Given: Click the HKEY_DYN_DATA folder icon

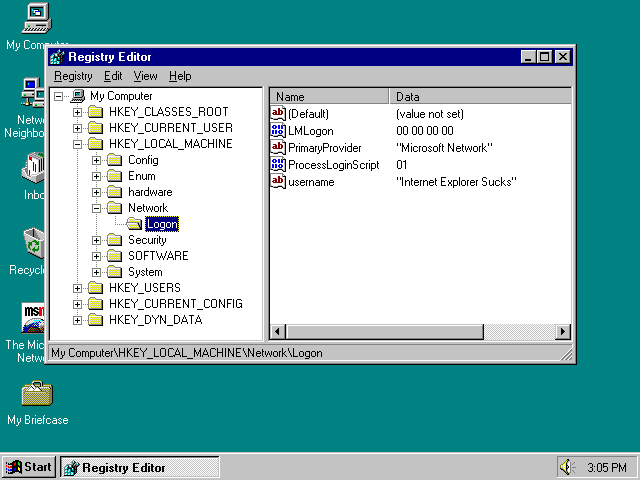Looking at the screenshot, I should (96, 320).
